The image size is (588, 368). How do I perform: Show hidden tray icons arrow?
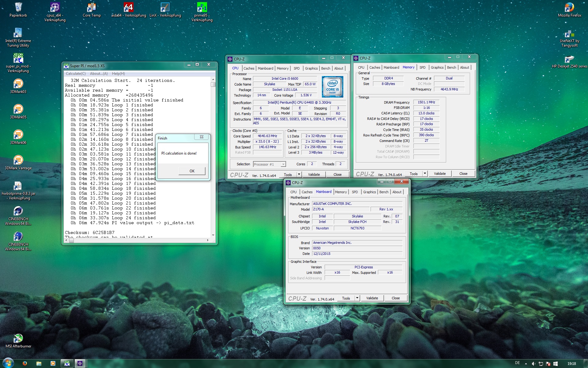click(526, 364)
